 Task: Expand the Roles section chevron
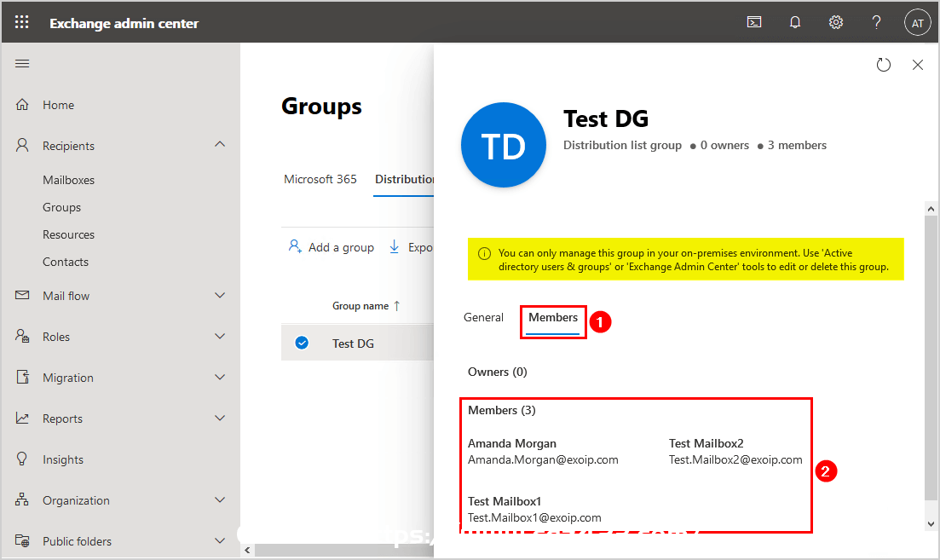220,336
